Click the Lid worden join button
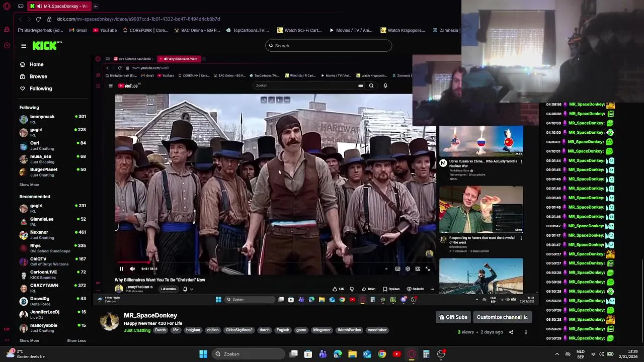Screen dimensions: 644x362 click(168, 289)
